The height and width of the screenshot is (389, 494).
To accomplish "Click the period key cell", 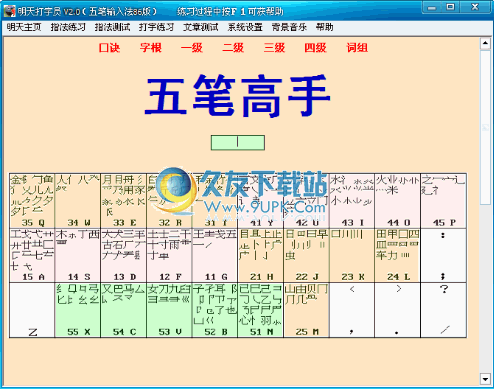I will click(398, 310).
